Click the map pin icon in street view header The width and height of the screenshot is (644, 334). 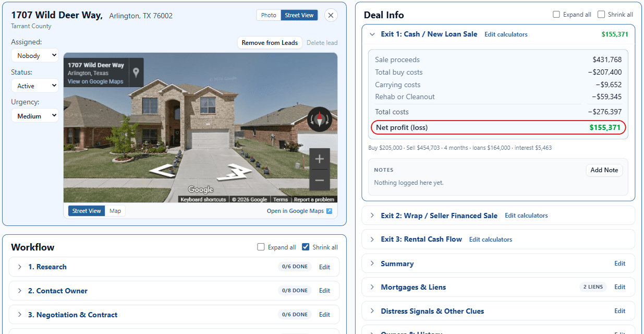(136, 73)
